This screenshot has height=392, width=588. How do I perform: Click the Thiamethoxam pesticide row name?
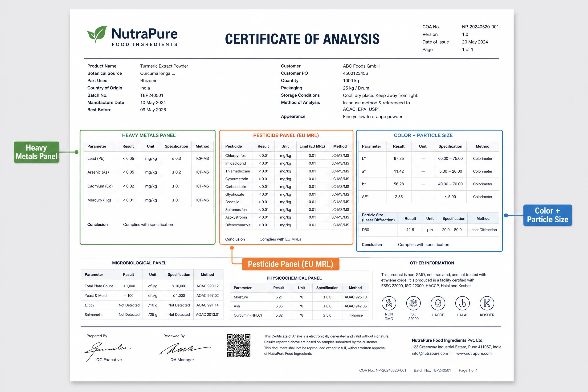click(237, 171)
